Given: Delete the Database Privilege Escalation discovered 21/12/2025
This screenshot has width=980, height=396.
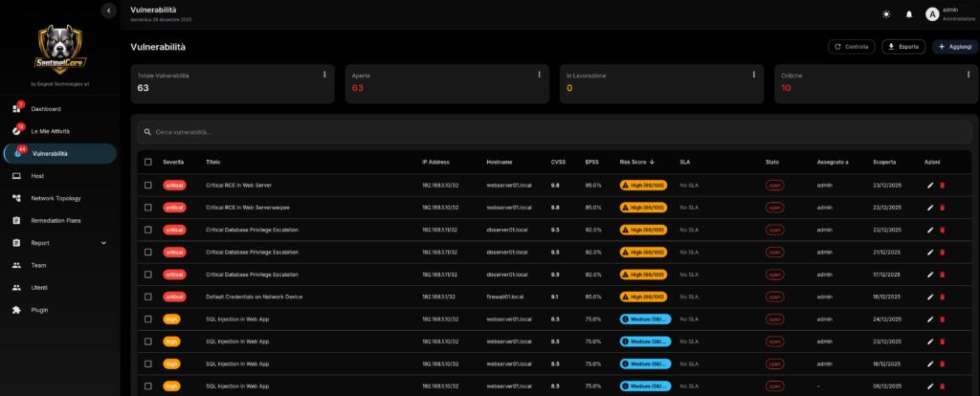Looking at the screenshot, I should pyautogui.click(x=943, y=253).
